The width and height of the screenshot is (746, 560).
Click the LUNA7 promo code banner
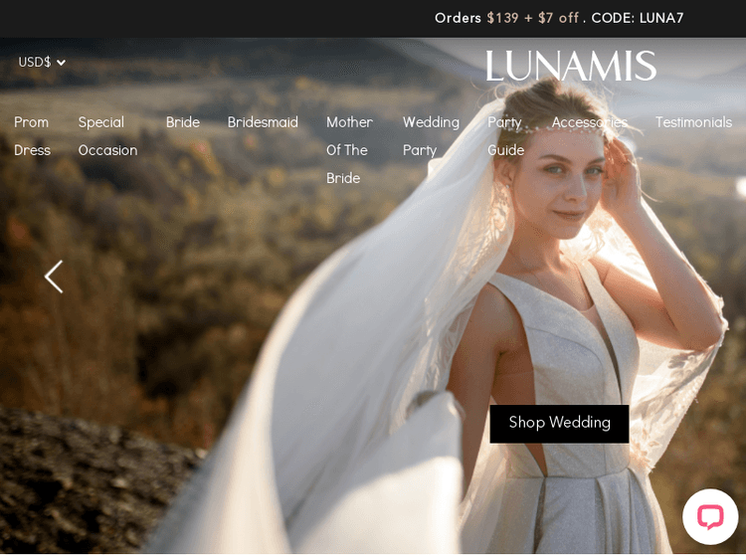559,18
